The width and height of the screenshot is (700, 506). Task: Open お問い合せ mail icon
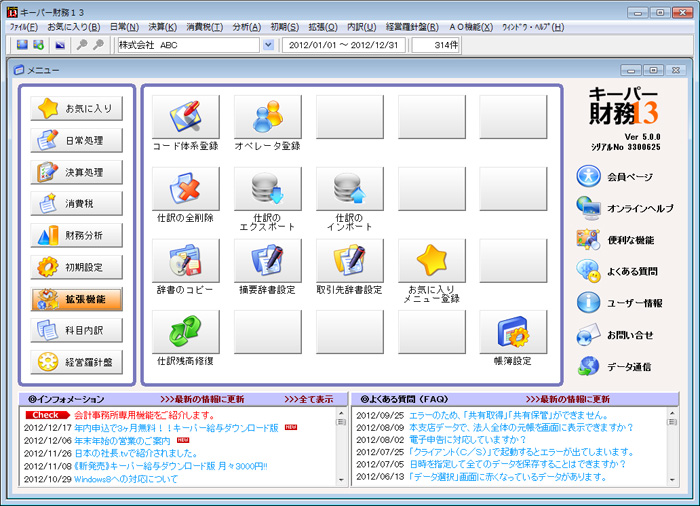(588, 335)
